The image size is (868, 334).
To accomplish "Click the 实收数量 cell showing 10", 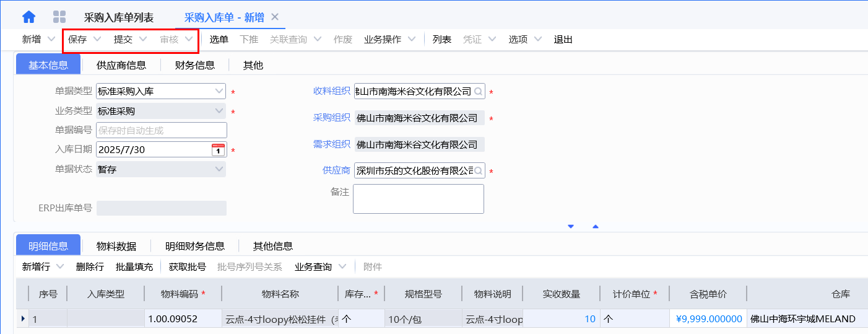I will (561, 319).
